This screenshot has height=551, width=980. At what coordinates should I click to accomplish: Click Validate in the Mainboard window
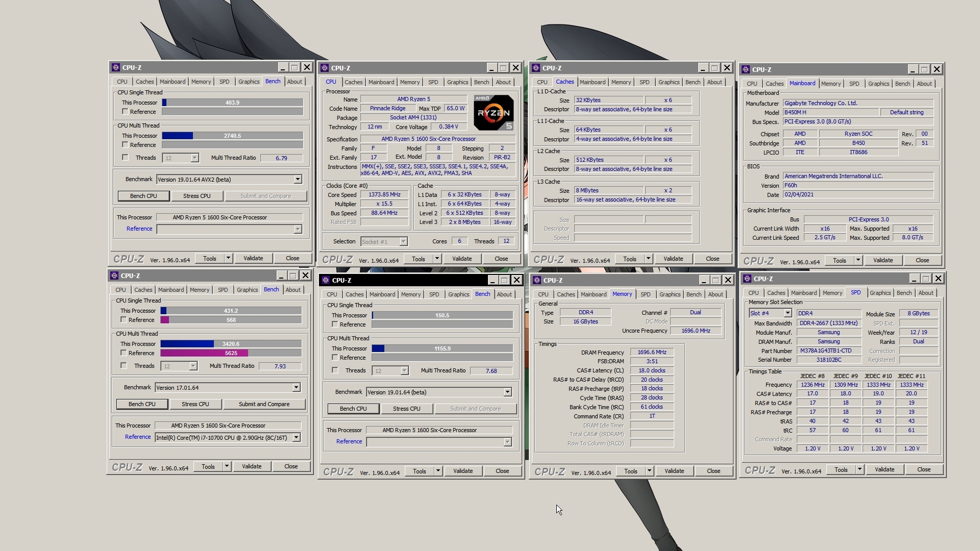[883, 260]
